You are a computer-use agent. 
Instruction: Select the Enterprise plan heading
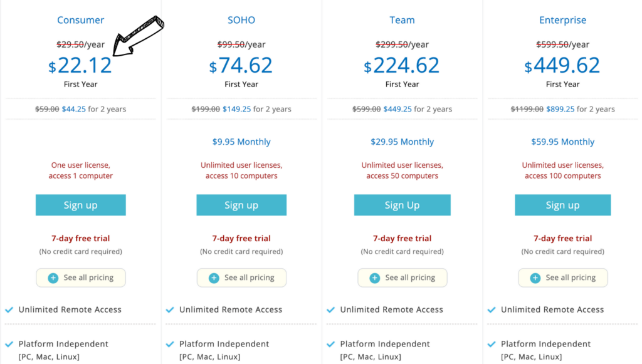coord(562,19)
